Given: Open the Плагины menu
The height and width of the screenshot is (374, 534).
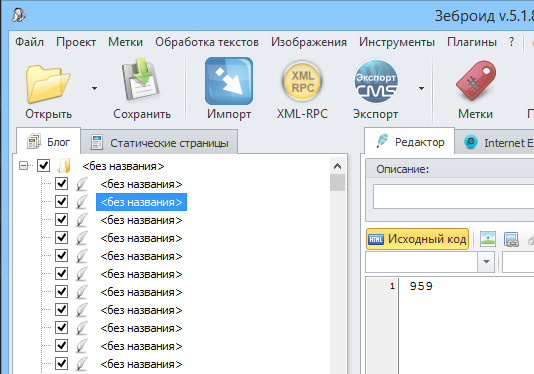Looking at the screenshot, I should click(471, 42).
